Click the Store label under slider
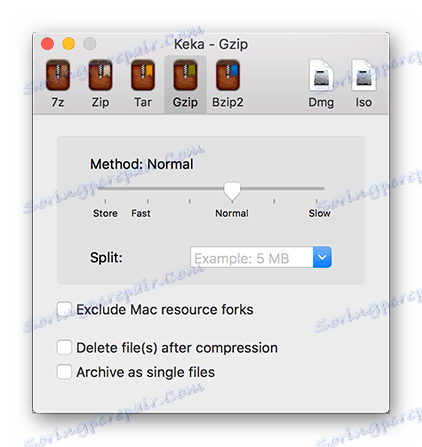 (x=105, y=213)
